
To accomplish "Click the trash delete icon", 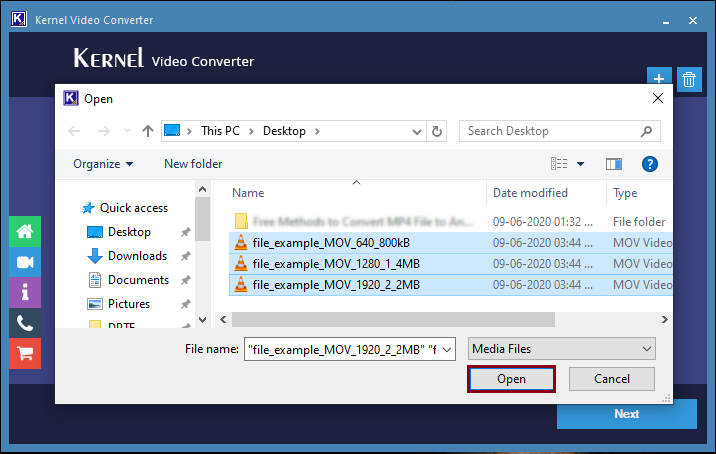I will pos(689,79).
